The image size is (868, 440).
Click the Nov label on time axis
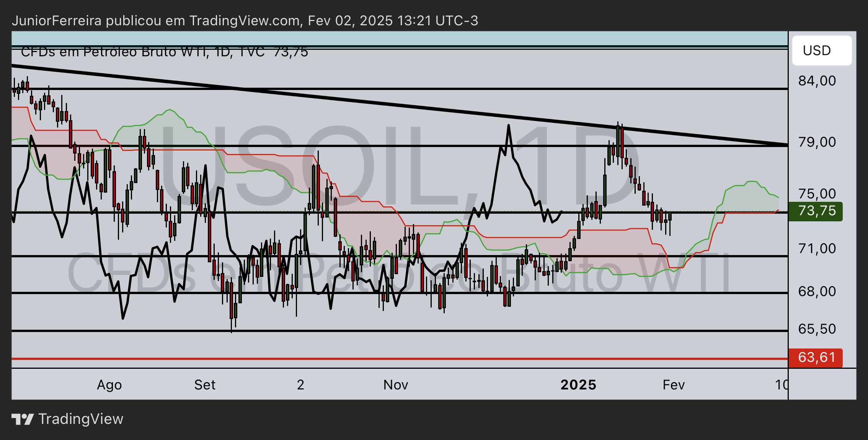396,385
